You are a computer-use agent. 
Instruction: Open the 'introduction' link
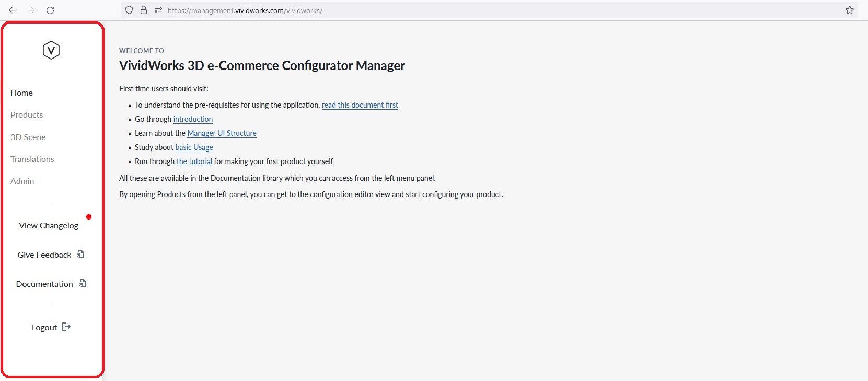pos(193,119)
